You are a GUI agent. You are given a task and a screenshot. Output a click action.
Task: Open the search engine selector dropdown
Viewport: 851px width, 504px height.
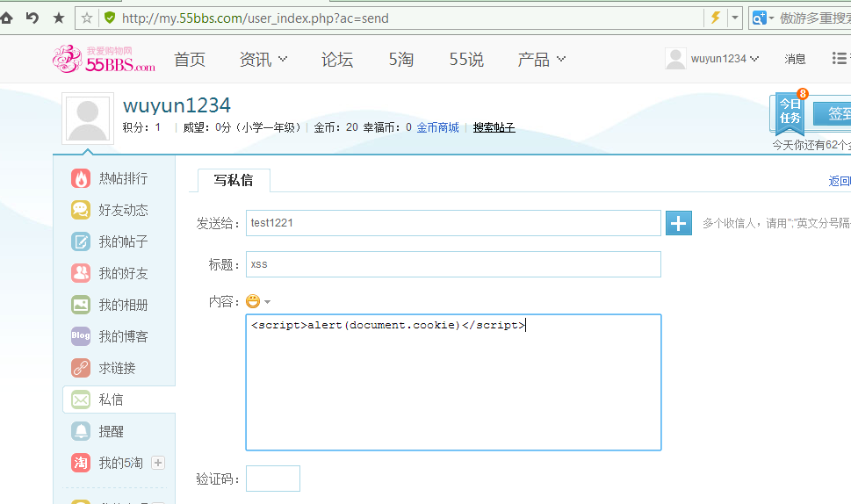[762, 18]
